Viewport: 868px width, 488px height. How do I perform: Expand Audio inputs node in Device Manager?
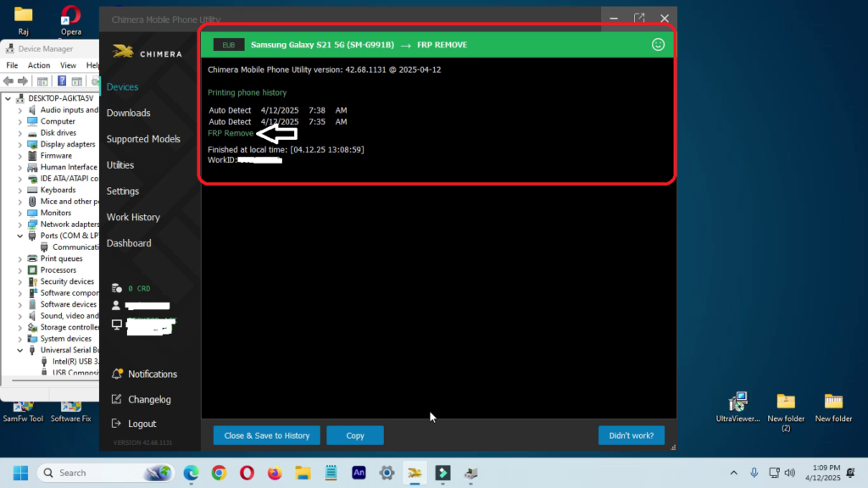pos(20,110)
